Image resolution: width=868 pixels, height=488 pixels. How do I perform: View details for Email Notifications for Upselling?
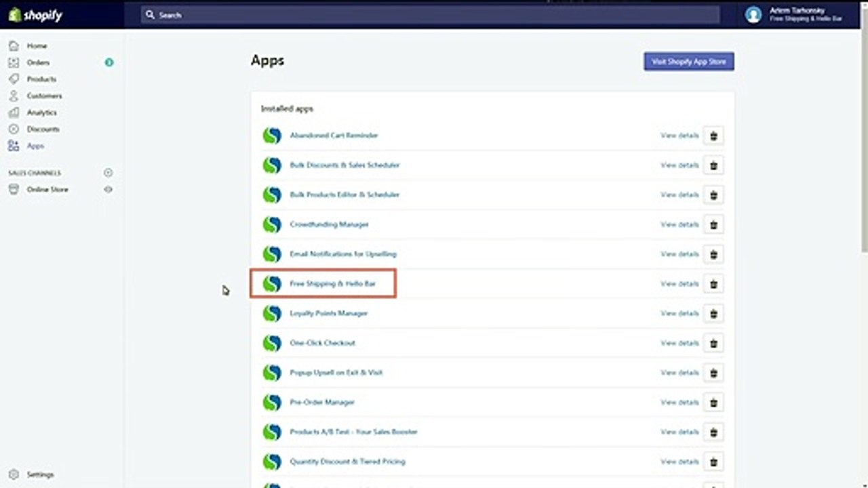coord(679,254)
